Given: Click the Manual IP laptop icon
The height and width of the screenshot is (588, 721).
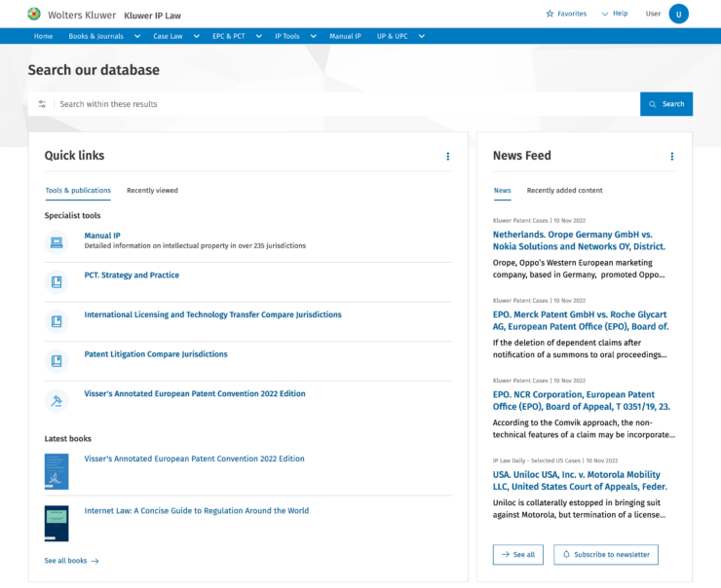Looking at the screenshot, I should pos(57,242).
